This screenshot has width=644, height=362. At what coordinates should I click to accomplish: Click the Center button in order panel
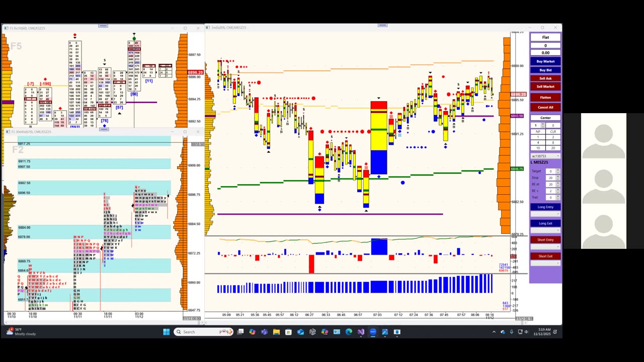click(x=545, y=118)
